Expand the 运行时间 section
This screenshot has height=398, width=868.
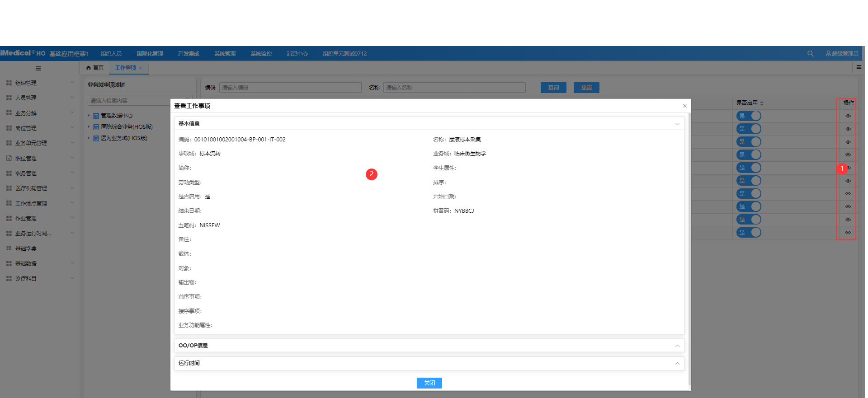(429, 363)
